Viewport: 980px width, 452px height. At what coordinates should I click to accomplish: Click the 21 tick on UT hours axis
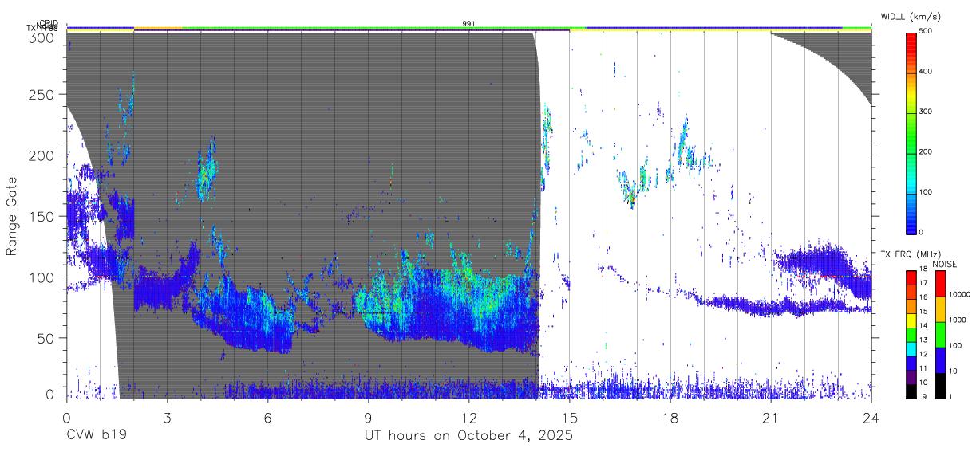click(770, 418)
